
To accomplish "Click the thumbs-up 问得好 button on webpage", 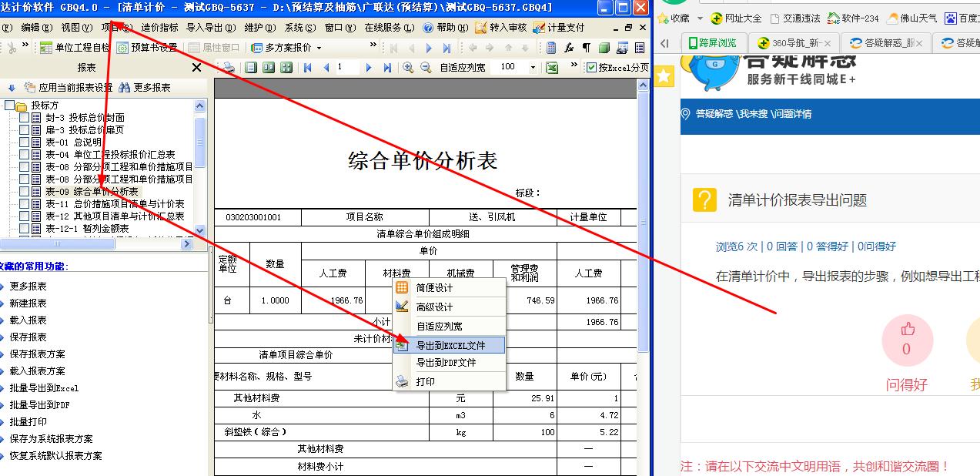I will click(907, 340).
